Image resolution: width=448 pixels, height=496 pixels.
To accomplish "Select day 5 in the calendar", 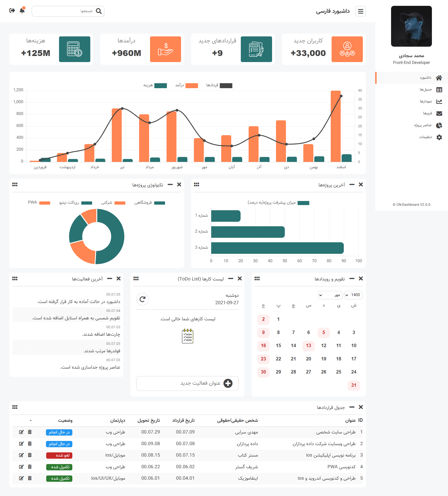I will [x=323, y=333].
